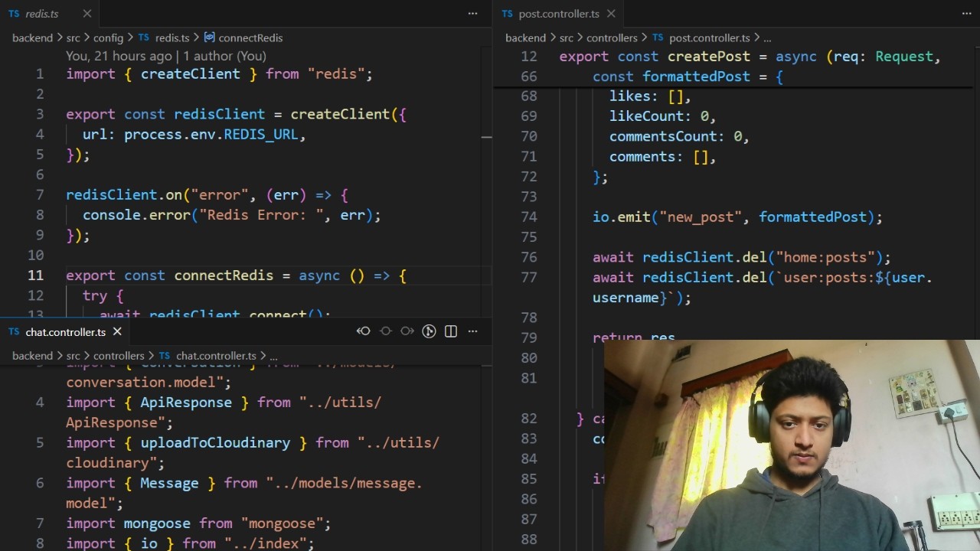Click "home:posts" string on line 76
This screenshot has width=980, height=551.
(x=826, y=257)
